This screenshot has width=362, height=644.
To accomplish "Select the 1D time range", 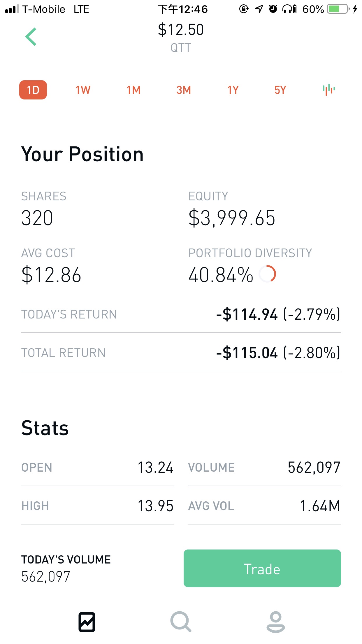I will (x=33, y=90).
